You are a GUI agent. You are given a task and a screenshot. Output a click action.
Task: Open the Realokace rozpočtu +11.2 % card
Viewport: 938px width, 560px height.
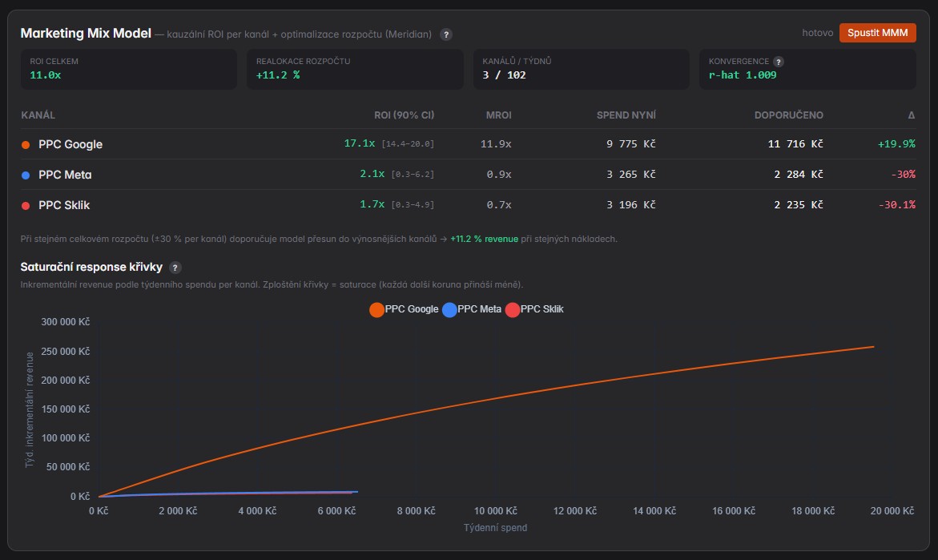tap(355, 70)
